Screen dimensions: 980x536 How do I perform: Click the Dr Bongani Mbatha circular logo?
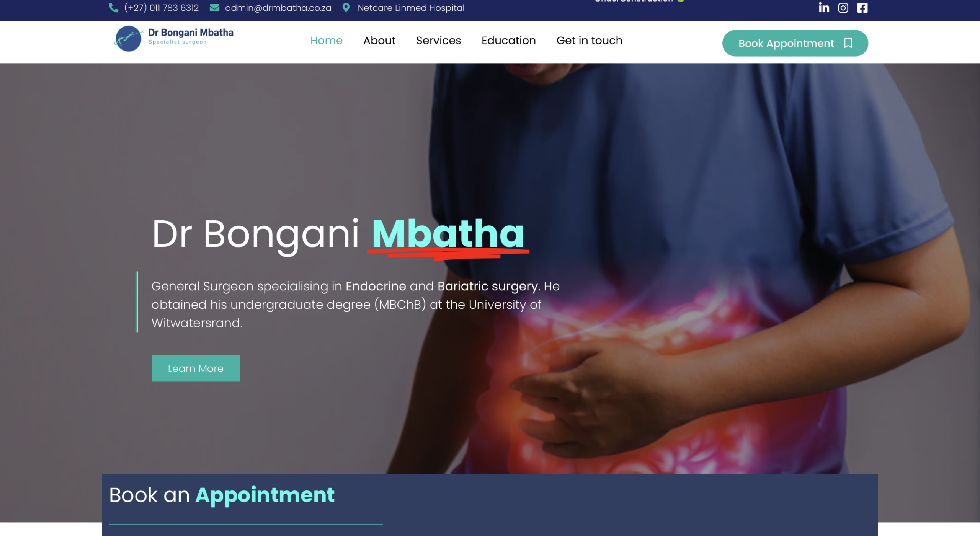point(129,39)
